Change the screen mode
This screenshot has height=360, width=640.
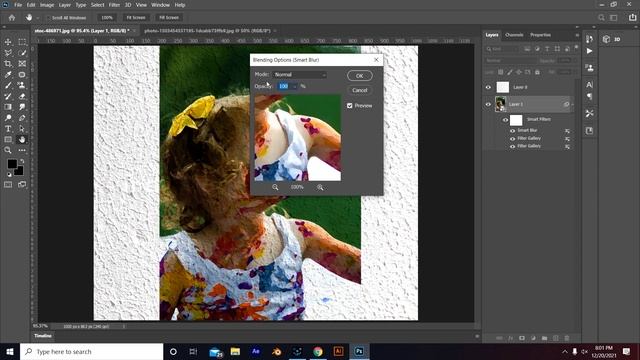pyautogui.click(x=22, y=184)
